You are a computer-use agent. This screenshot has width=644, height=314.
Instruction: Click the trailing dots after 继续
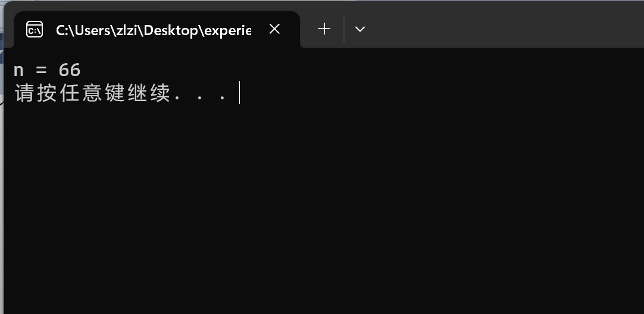coord(199,95)
